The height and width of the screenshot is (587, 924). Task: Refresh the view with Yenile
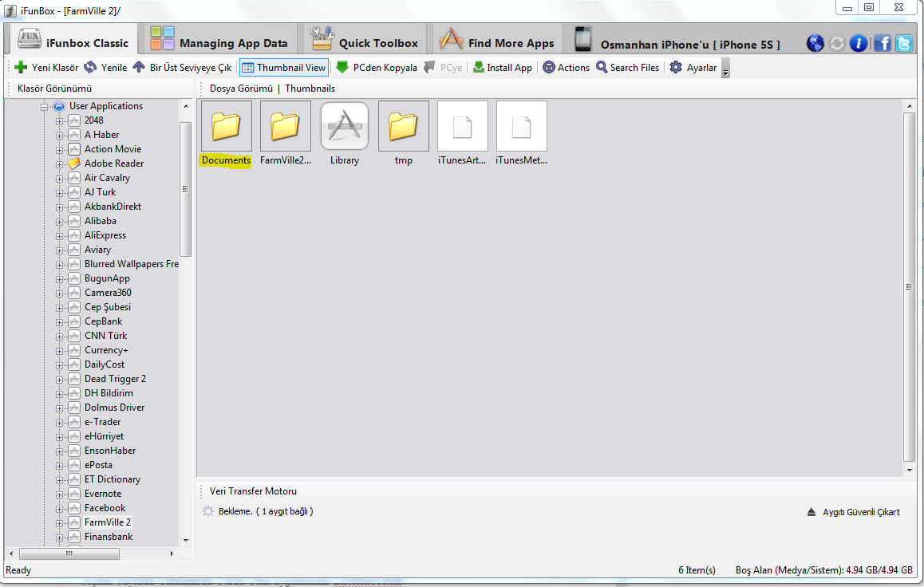click(105, 68)
